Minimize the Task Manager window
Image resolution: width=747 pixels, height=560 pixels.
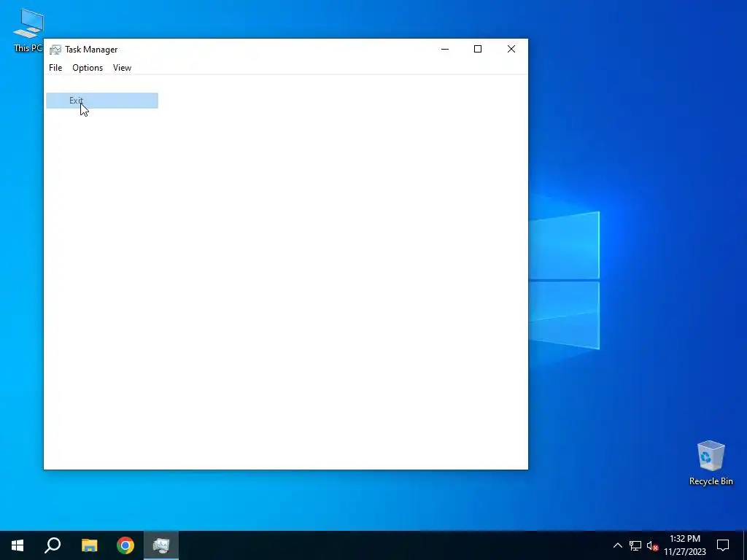(x=445, y=49)
